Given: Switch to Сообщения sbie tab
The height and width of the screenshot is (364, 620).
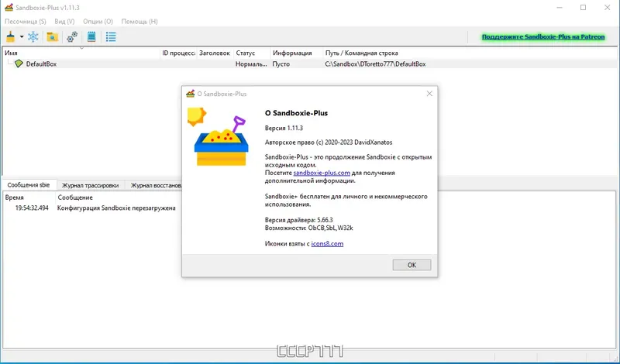Looking at the screenshot, I should point(29,185).
